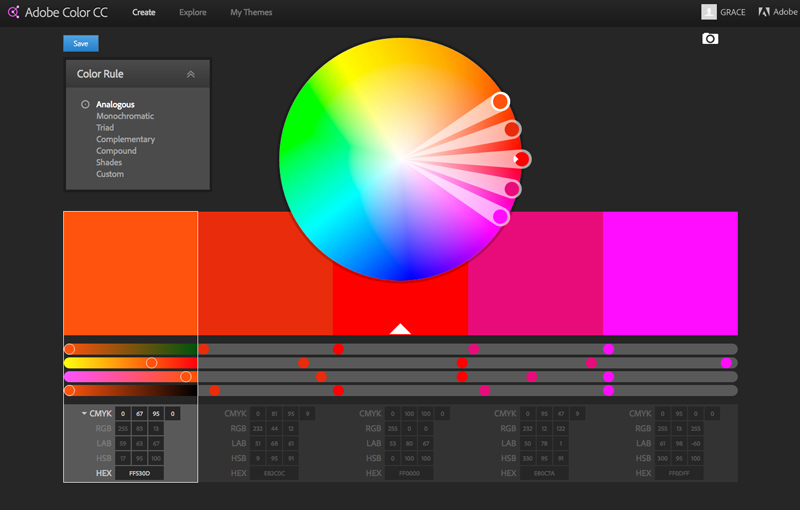Select the red-orange E82C0C color swatch
800x510 pixels.
point(266,273)
